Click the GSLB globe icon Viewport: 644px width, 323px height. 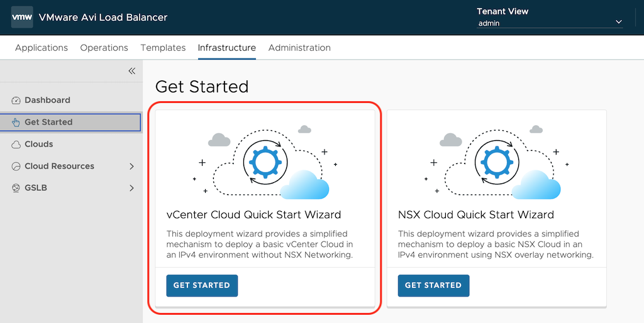coord(16,188)
